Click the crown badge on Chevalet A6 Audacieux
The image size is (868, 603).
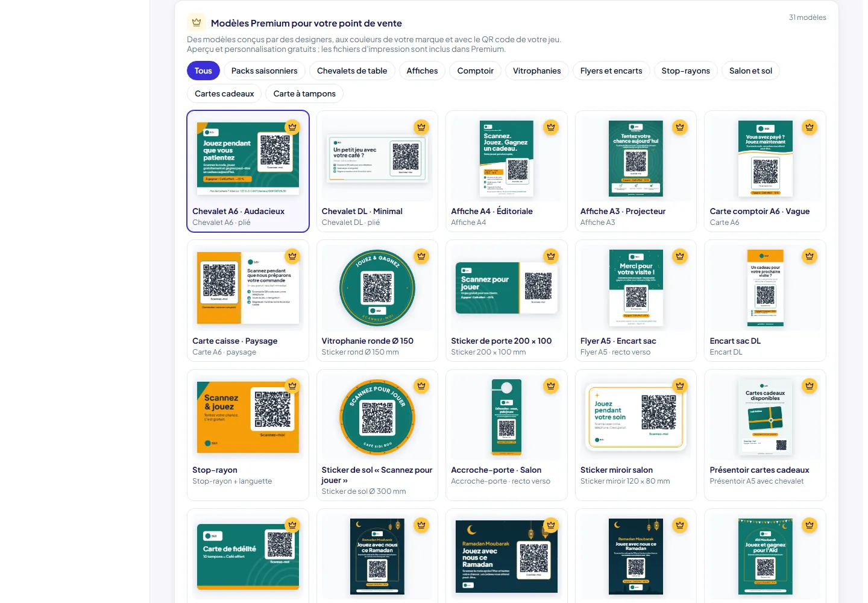(x=292, y=127)
